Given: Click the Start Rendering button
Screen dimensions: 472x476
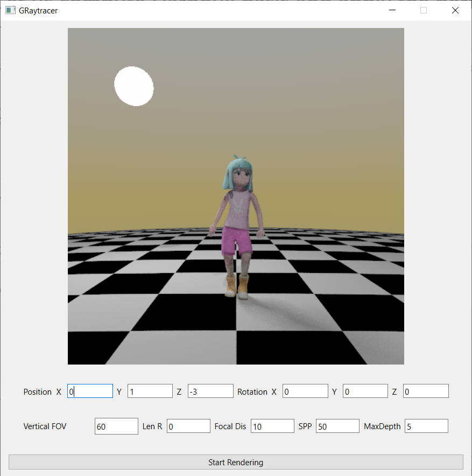Looking at the screenshot, I should pos(236,462).
